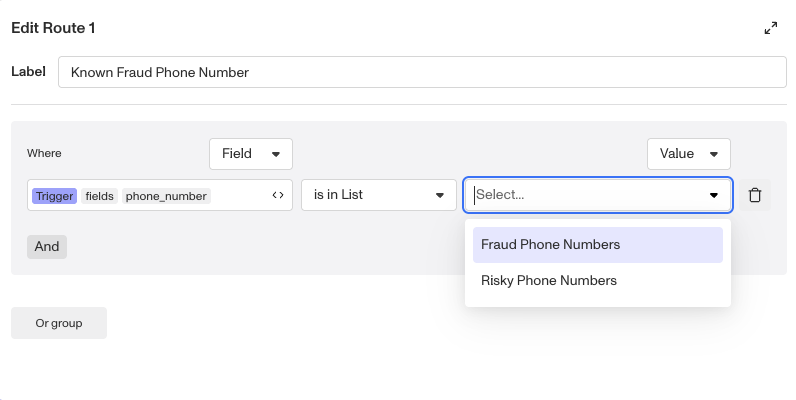Delete the condition with the trash icon
This screenshot has height=400, width=796.
click(755, 195)
